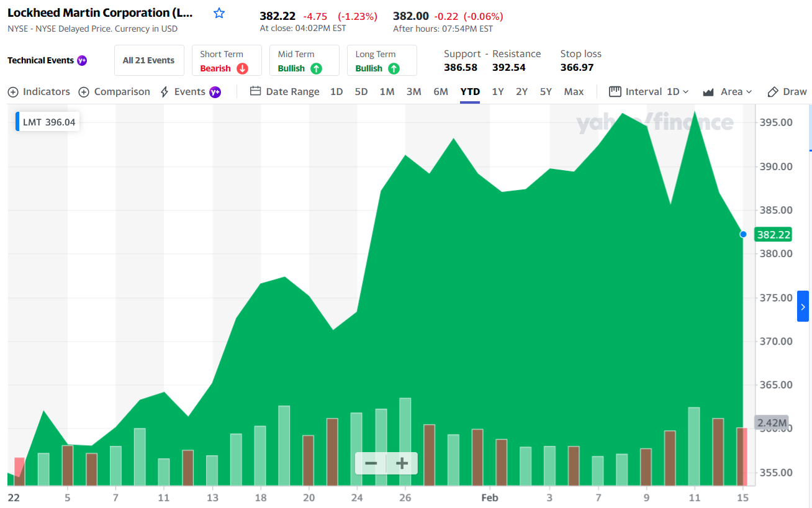Select the Max range
The height and width of the screenshot is (508, 812).
point(574,92)
